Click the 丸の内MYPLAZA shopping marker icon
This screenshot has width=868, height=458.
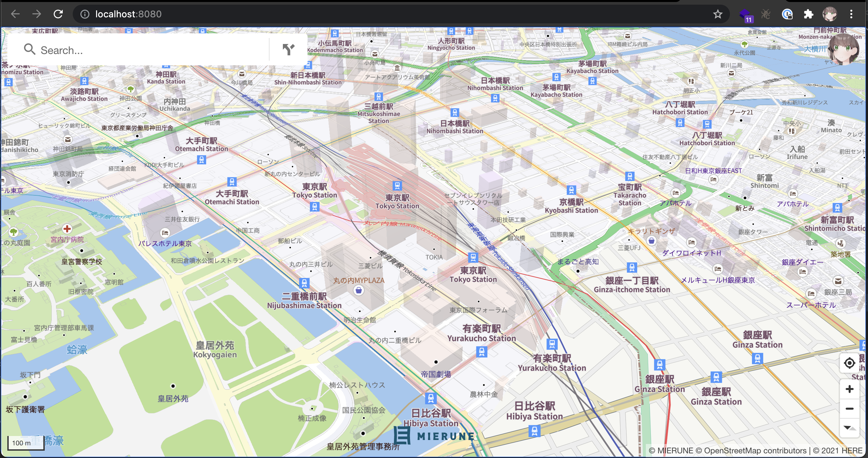click(359, 290)
